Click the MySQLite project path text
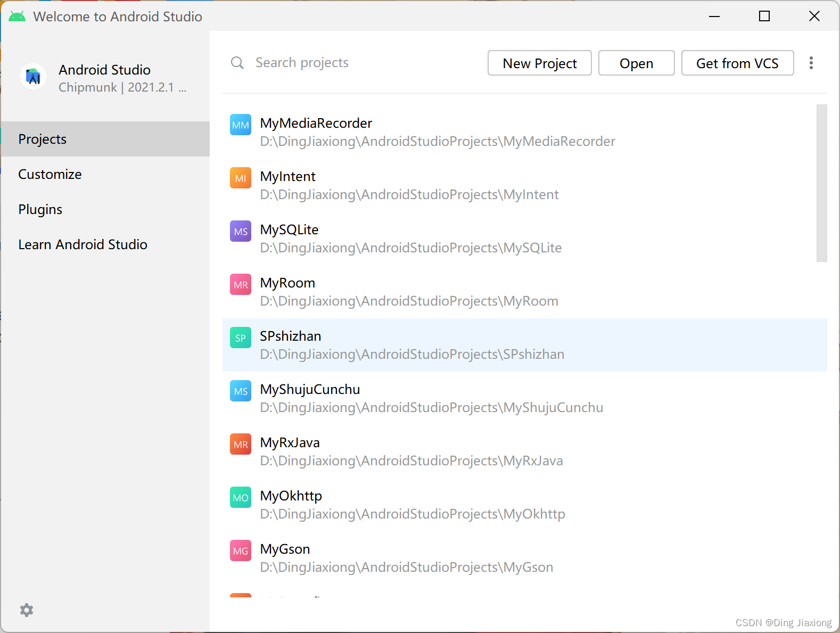The height and width of the screenshot is (633, 840). coord(411,248)
